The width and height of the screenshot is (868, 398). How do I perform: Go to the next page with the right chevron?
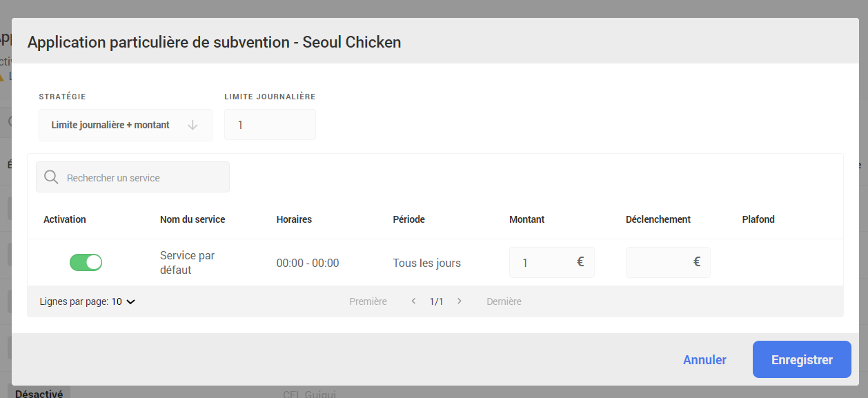[x=460, y=301]
